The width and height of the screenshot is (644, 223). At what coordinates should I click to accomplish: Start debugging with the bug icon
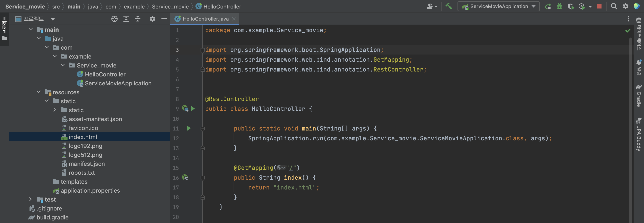559,6
